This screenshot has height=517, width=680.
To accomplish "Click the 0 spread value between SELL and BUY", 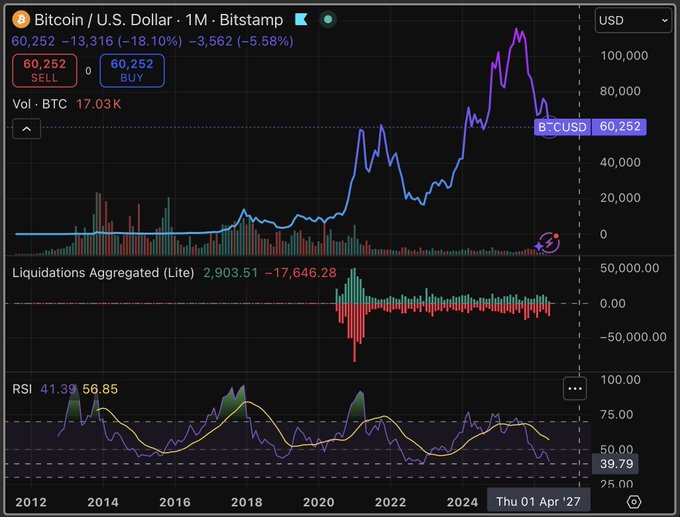I will pyautogui.click(x=88, y=71).
